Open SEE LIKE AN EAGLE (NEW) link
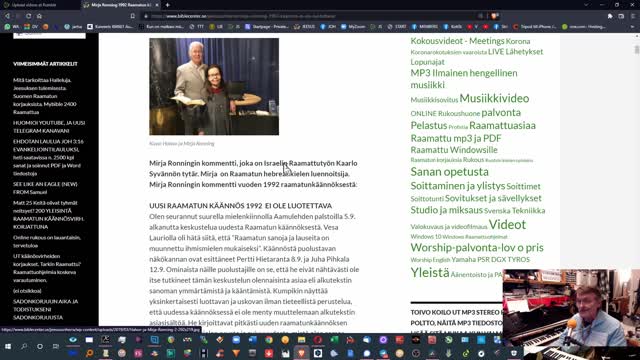 click(45, 188)
